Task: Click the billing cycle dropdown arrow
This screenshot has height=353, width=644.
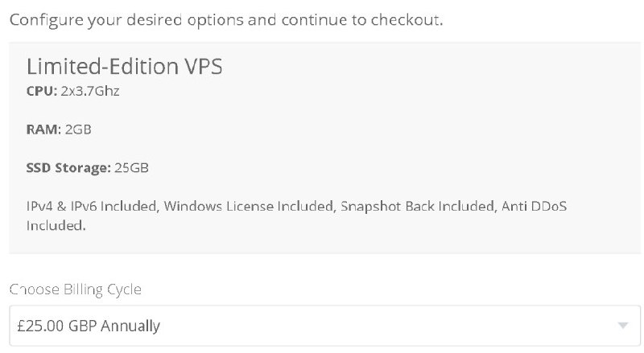Action: (x=622, y=326)
